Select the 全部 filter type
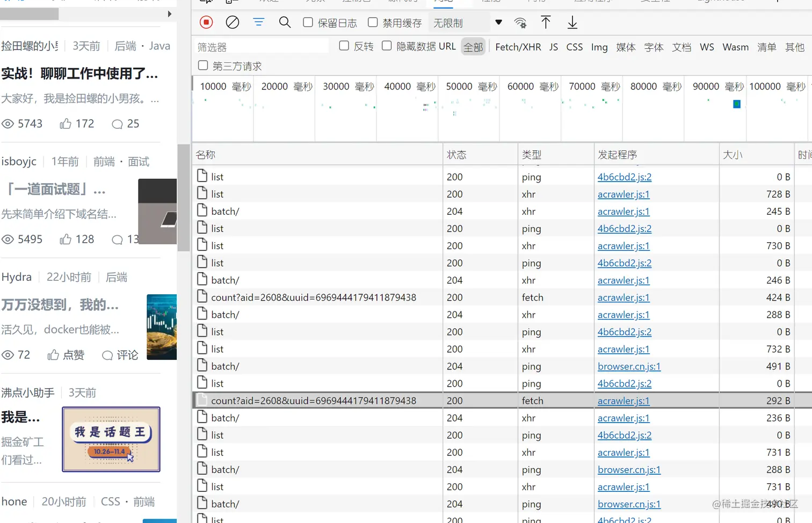This screenshot has height=523, width=812. coord(473,47)
